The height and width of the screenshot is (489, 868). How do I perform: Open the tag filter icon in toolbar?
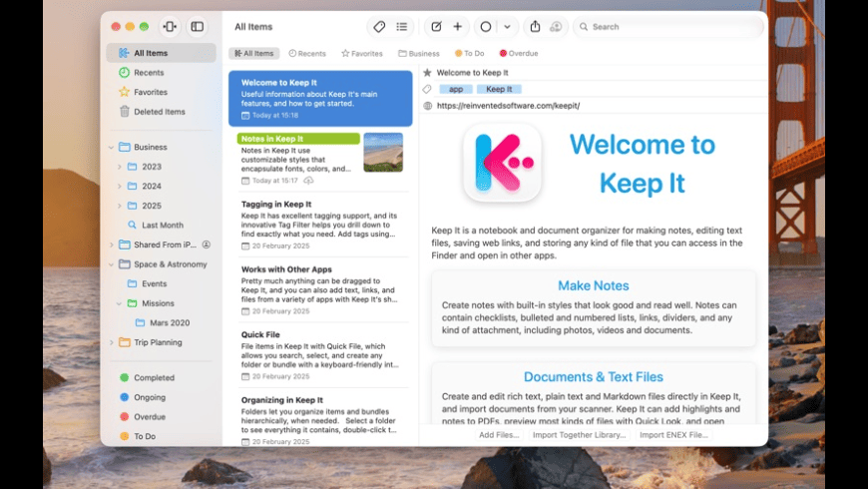point(379,27)
